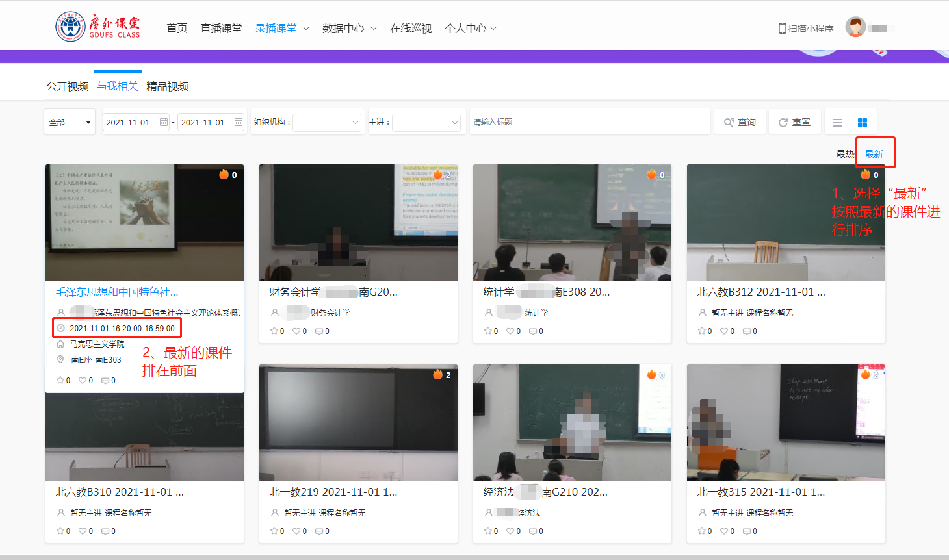Open the 数据中心 menu
This screenshot has height=560, width=949.
coord(349,29)
